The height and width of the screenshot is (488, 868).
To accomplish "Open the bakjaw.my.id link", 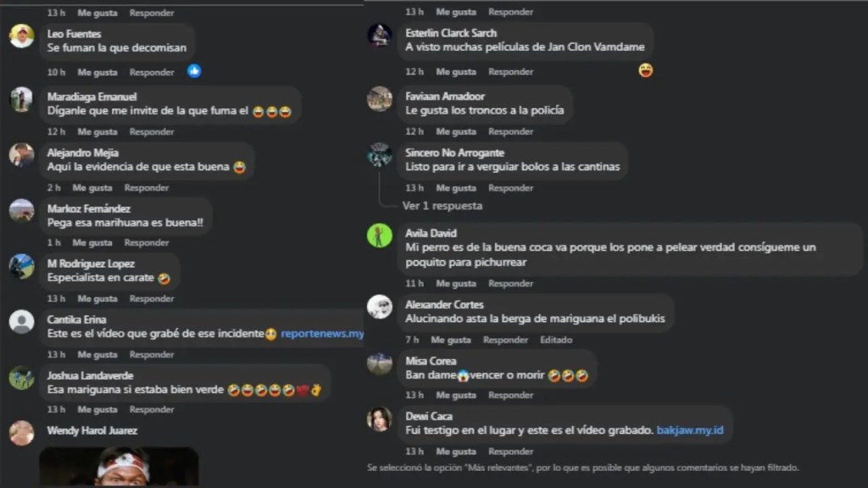I will click(690, 430).
